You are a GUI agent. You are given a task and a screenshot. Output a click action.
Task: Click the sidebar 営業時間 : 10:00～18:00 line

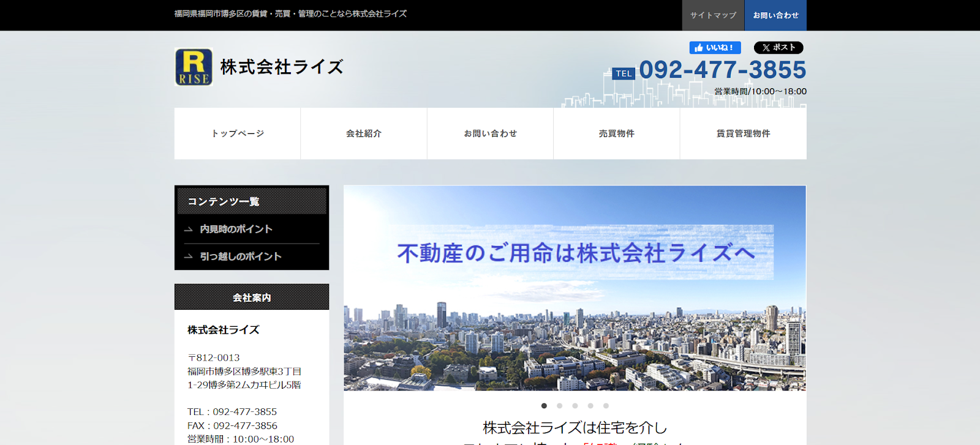[x=241, y=439]
